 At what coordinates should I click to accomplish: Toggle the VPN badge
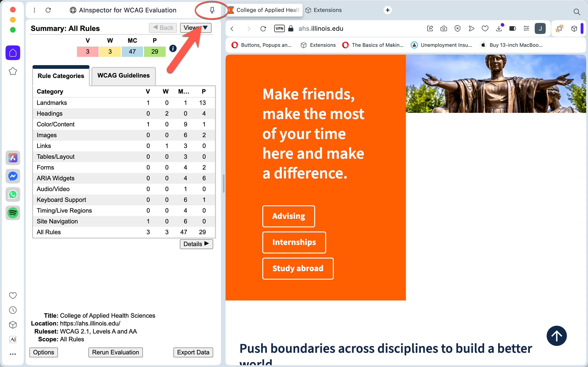tap(280, 29)
